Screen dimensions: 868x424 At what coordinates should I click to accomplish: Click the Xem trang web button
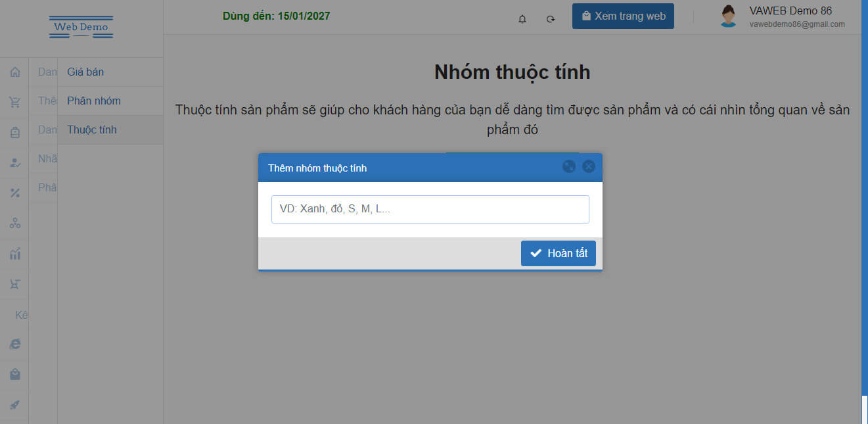623,16
